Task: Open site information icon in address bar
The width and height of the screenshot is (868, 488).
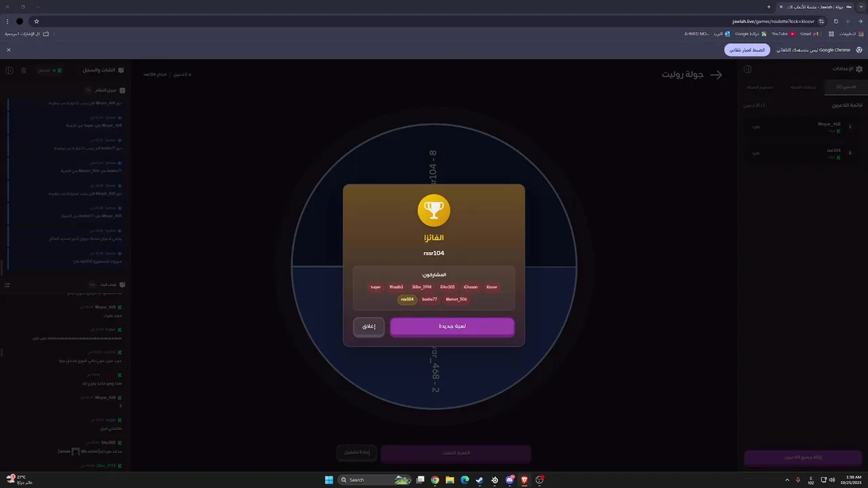Action: [821, 21]
